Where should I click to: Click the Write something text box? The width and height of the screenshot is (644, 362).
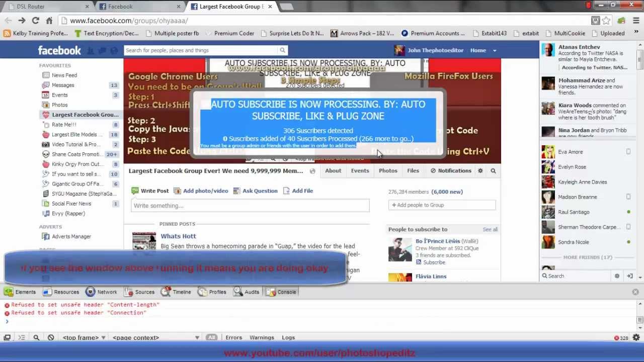pos(250,205)
